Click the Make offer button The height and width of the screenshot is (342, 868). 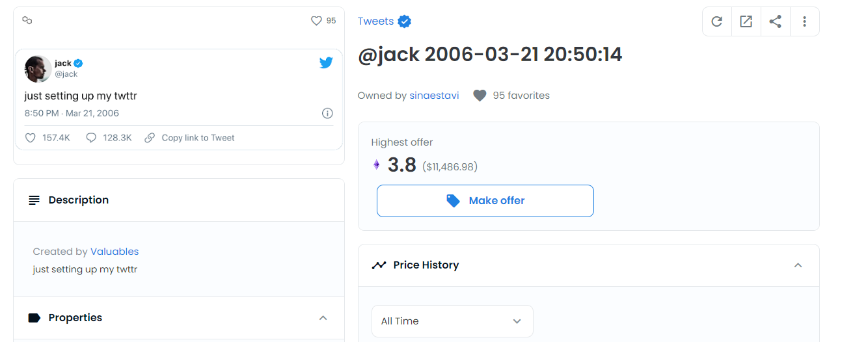pyautogui.click(x=485, y=201)
